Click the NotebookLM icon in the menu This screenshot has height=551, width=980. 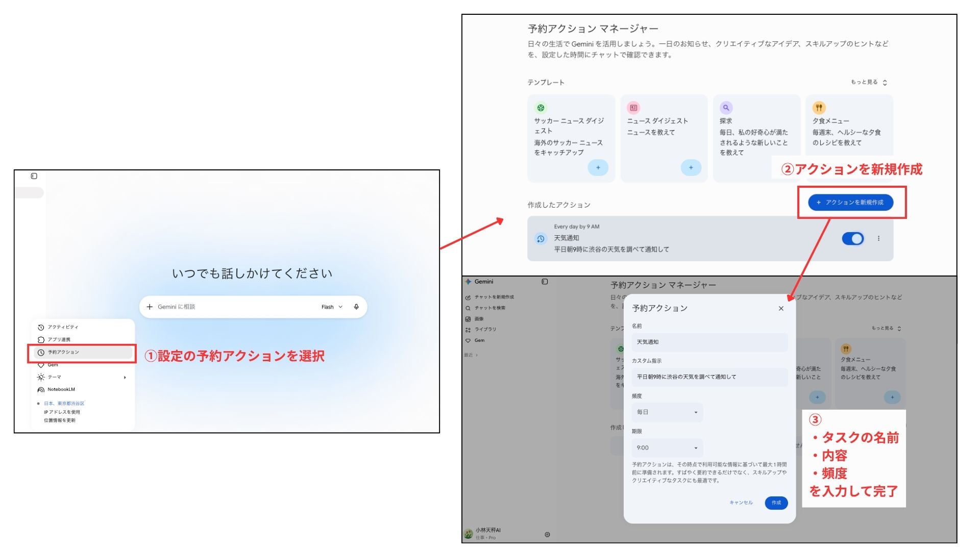click(x=41, y=390)
